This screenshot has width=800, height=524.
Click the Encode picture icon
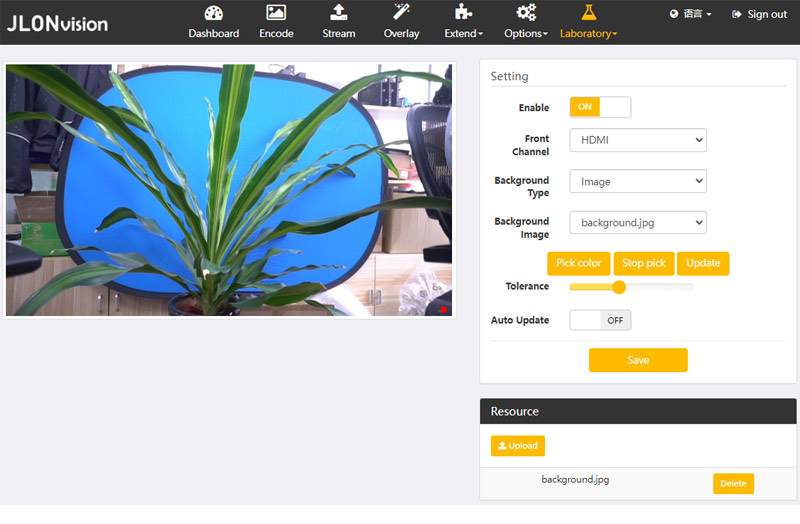[276, 13]
